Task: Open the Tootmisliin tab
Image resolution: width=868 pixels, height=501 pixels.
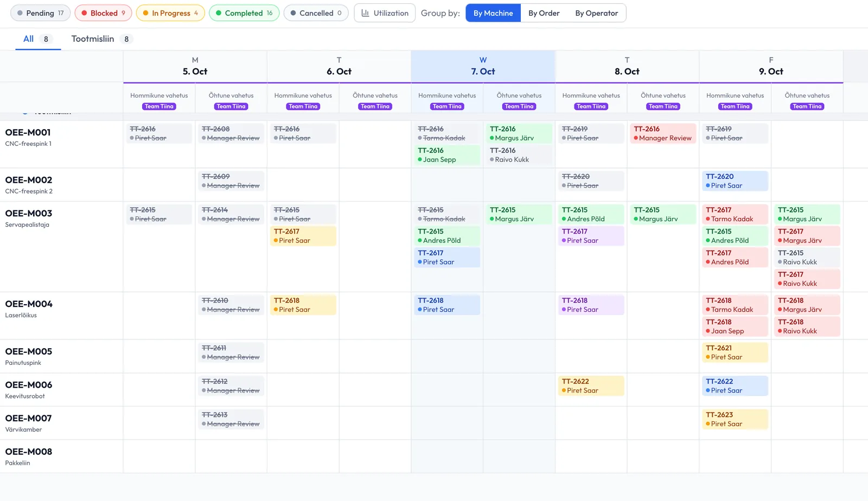Action: [x=102, y=39]
